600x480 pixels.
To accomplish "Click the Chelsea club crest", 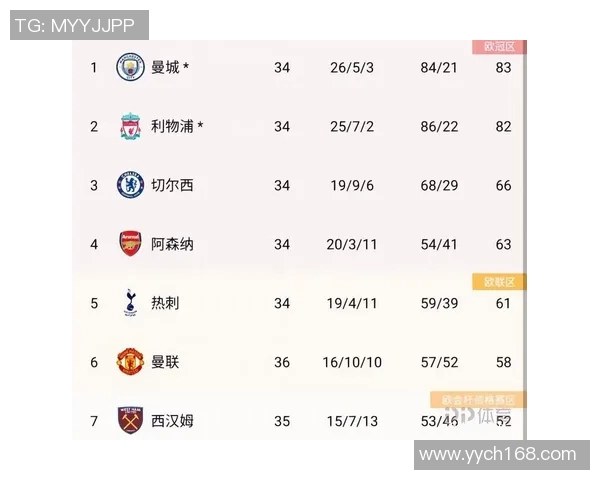I will [x=130, y=185].
